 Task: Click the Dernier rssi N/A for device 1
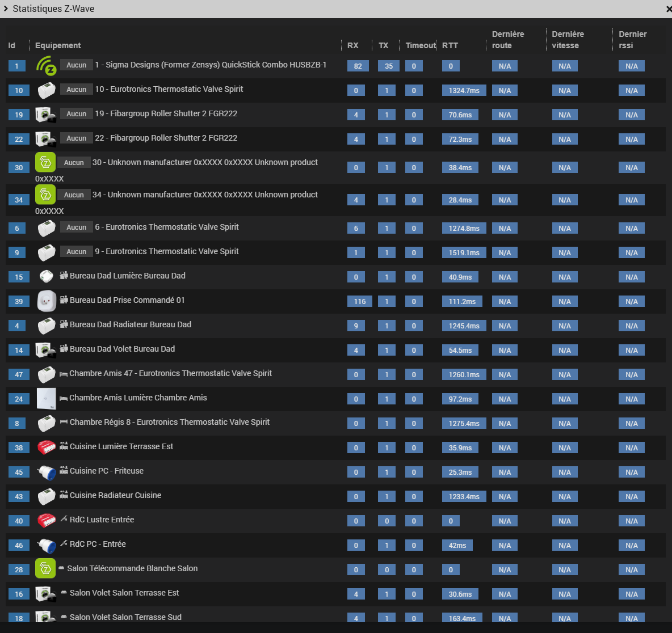(x=631, y=66)
